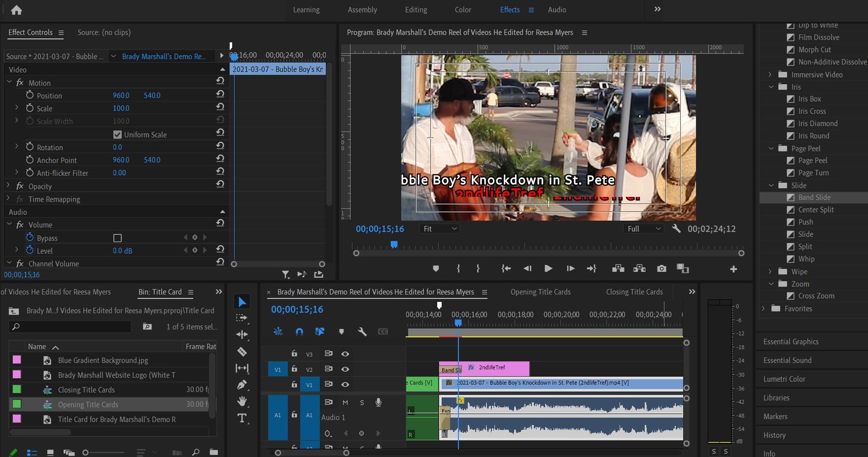The image size is (868, 457).
Task: Select the Band Slide transition
Action: click(814, 197)
